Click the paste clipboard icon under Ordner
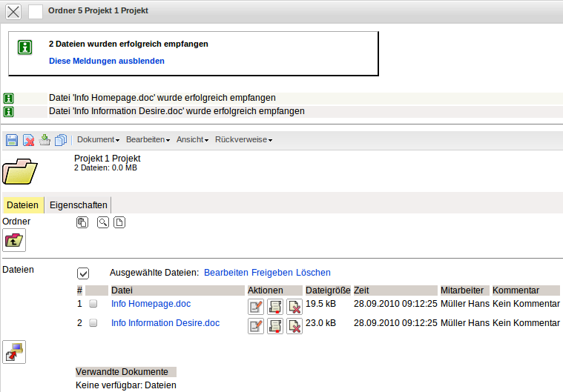 pos(82,222)
